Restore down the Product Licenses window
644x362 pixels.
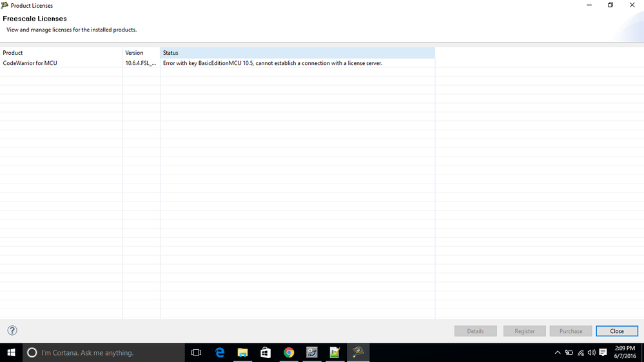(x=610, y=5)
